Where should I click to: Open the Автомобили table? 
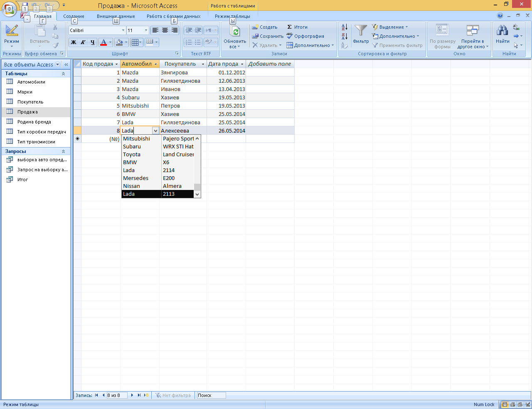[x=31, y=82]
